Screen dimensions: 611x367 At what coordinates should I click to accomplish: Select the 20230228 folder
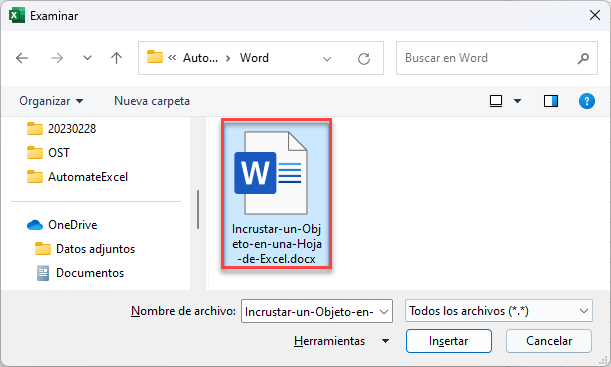[62, 129]
